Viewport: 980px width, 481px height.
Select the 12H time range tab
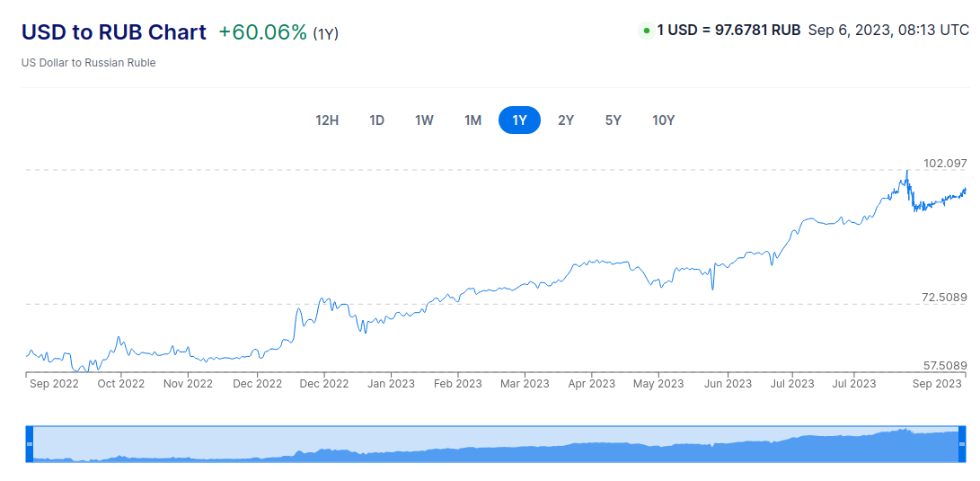327,120
